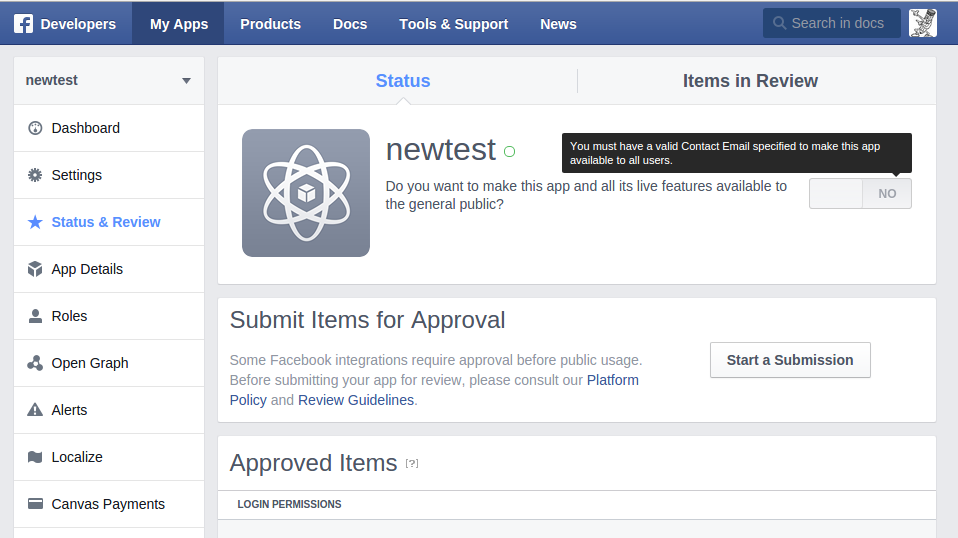
Task: Toggle the make app public NO switch
Action: coord(860,194)
